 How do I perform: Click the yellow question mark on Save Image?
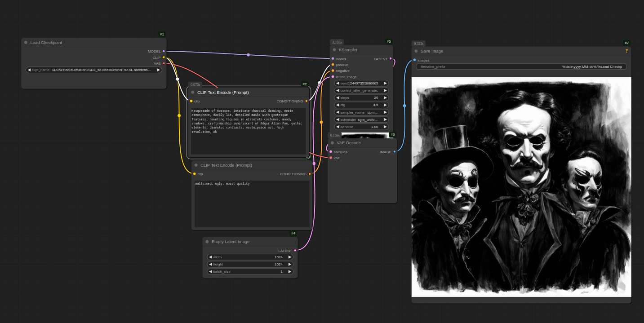pyautogui.click(x=626, y=51)
